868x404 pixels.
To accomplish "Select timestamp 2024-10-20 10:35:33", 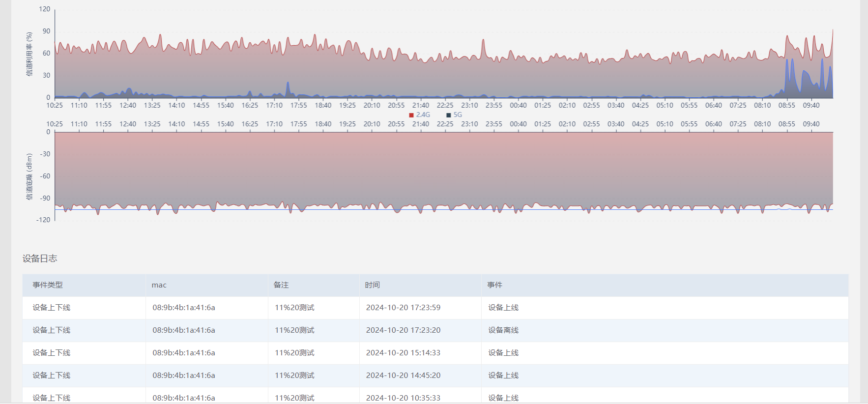I will coord(403,398).
